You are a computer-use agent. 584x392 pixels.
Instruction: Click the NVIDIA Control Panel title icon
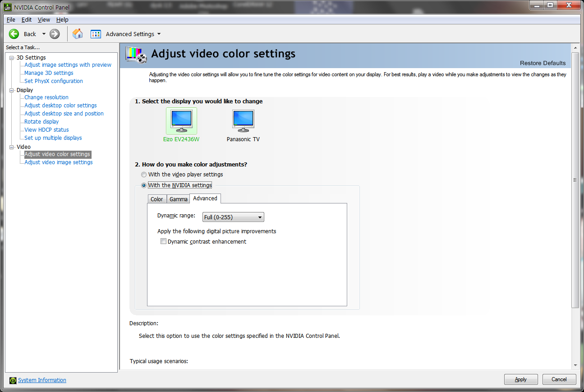coord(8,7)
